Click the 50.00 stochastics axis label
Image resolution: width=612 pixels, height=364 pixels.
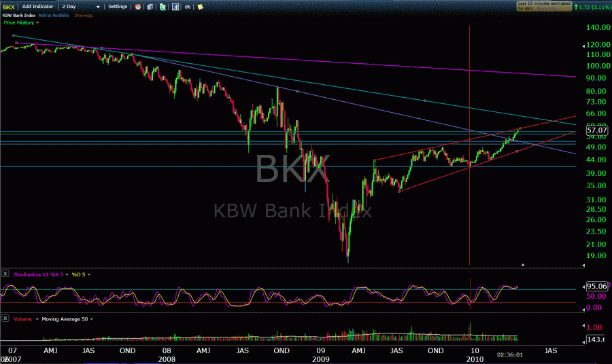(596, 296)
